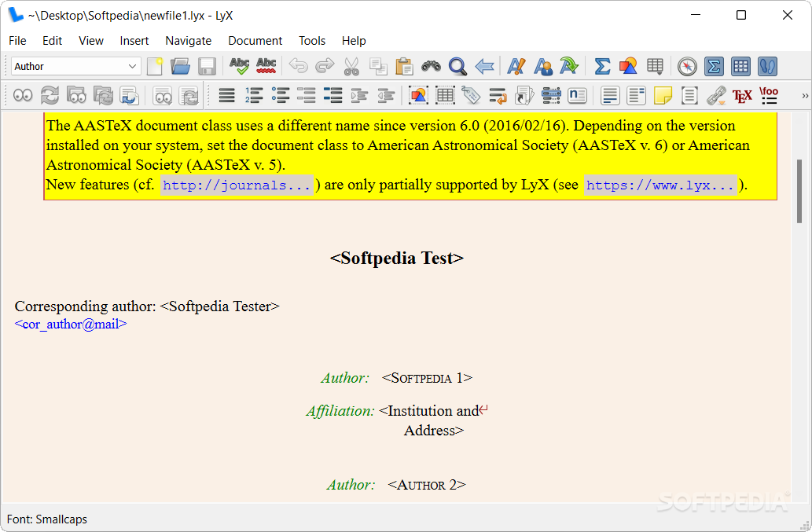Click the Font: Smallcaps status bar text
Image resolution: width=812 pixels, height=532 pixels.
[x=47, y=519]
